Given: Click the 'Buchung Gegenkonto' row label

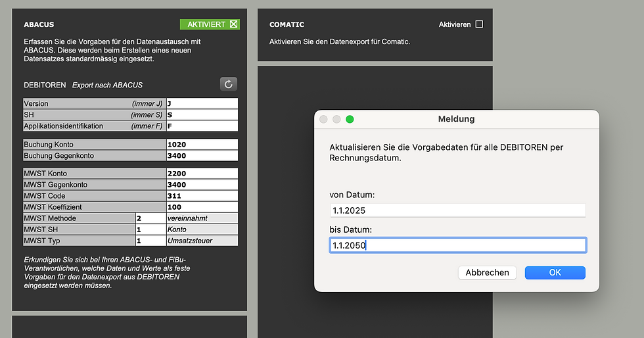Looking at the screenshot, I should (58, 155).
